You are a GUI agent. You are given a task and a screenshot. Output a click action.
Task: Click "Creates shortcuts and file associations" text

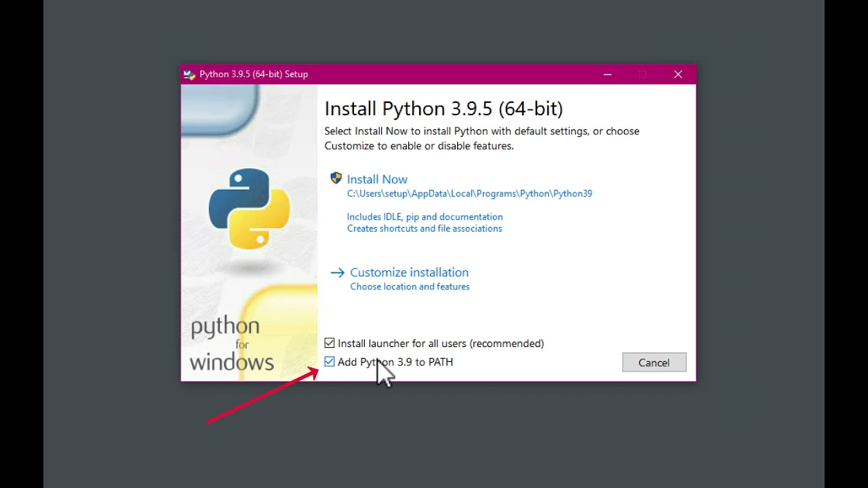point(425,228)
